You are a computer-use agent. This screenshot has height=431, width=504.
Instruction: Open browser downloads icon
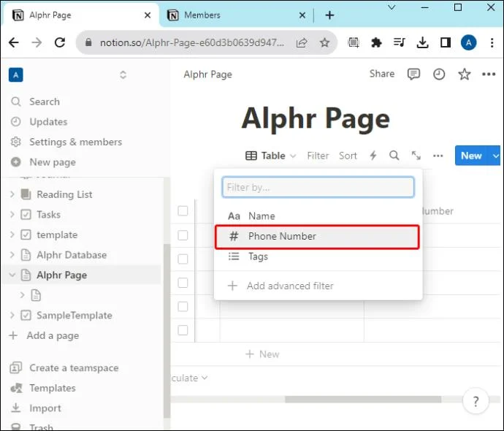coord(422,42)
